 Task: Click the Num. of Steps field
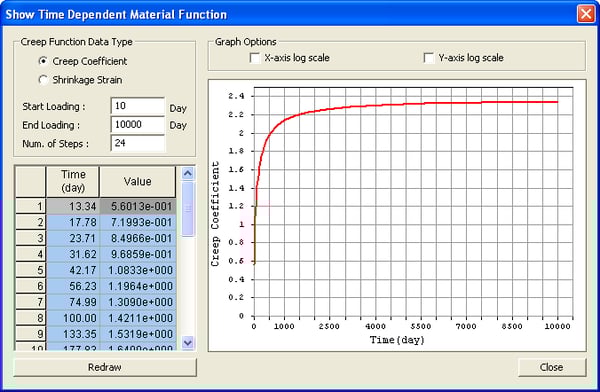click(x=138, y=143)
